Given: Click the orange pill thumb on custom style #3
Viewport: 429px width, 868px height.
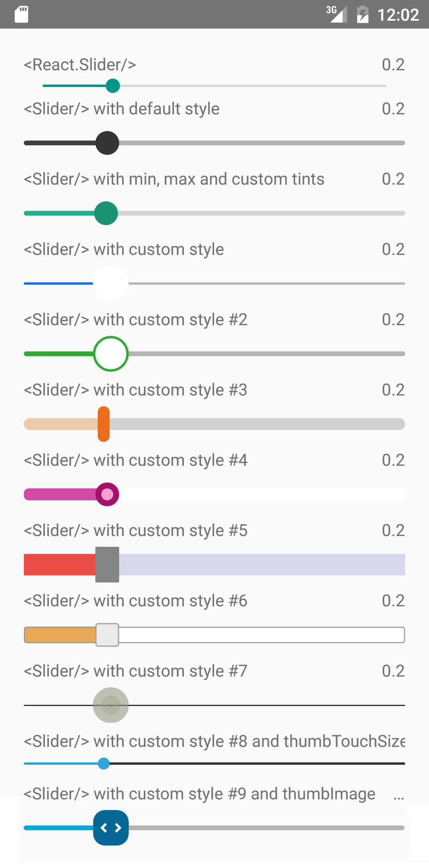Looking at the screenshot, I should point(103,423).
